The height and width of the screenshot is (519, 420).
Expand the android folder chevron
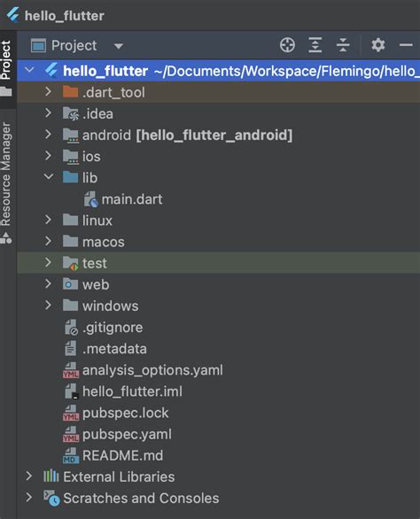pyautogui.click(x=49, y=135)
